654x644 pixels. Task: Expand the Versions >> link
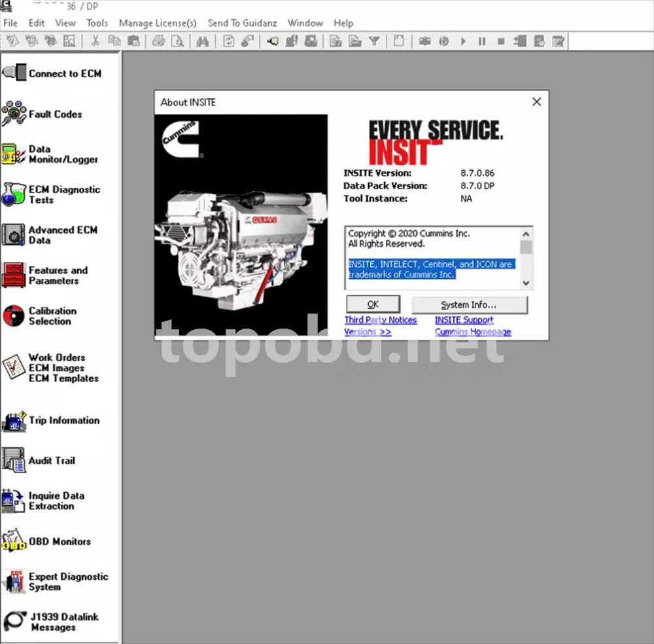368,332
